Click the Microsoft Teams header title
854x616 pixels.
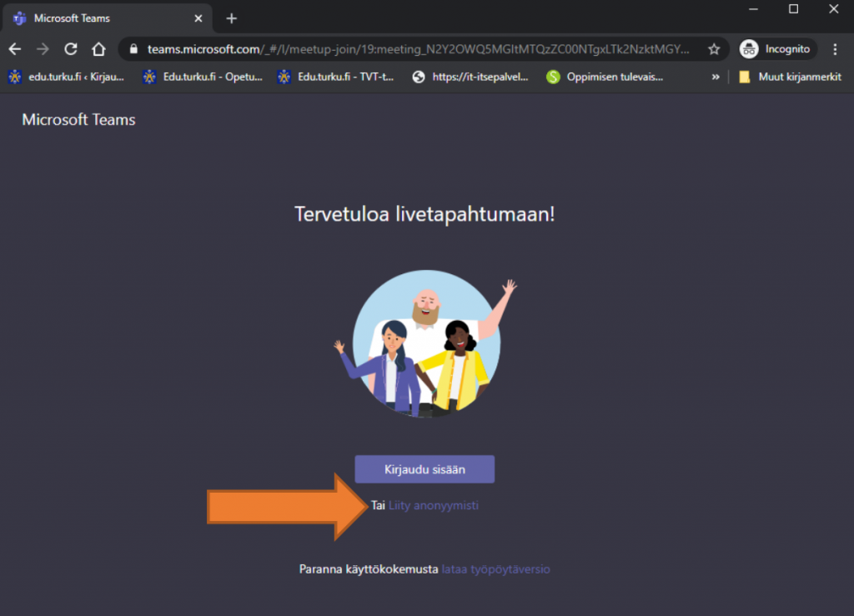[78, 120]
